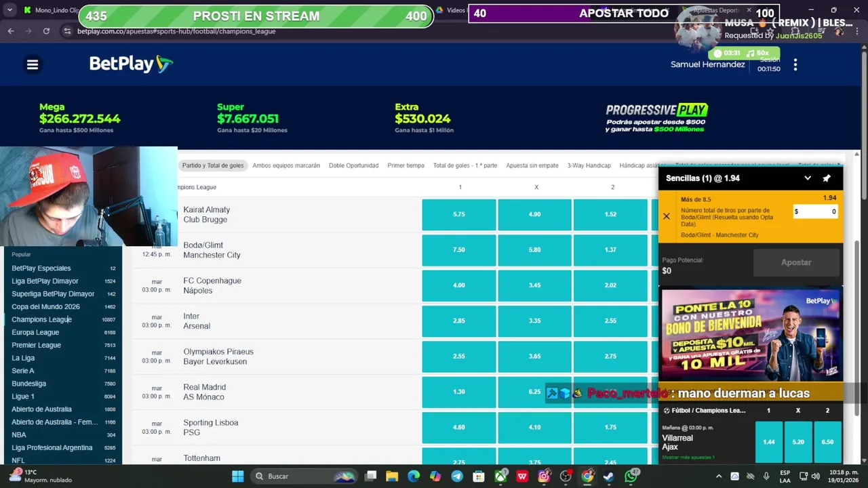The height and width of the screenshot is (488, 868).
Task: Select the 3-Way Handicap tab
Action: pyautogui.click(x=589, y=165)
